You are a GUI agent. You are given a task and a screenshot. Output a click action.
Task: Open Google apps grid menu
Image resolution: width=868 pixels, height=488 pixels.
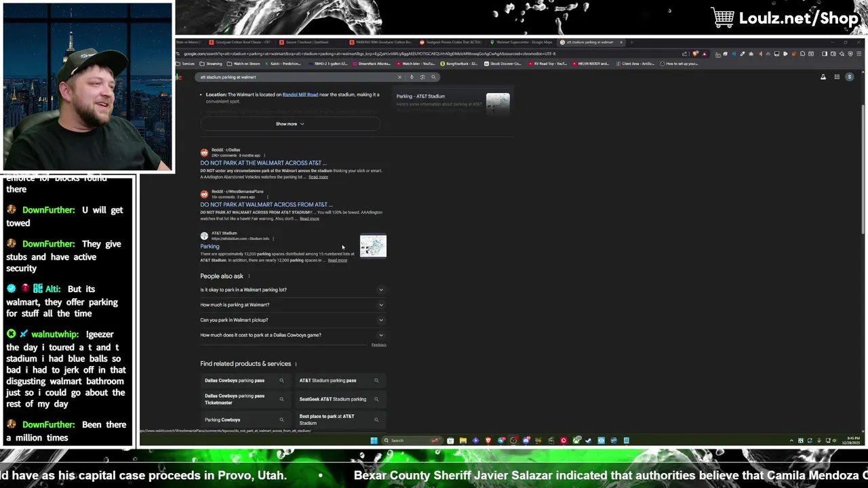point(837,77)
